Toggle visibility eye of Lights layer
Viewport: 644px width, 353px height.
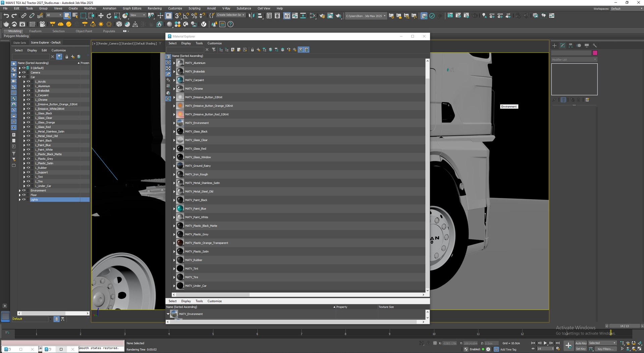pyautogui.click(x=24, y=200)
